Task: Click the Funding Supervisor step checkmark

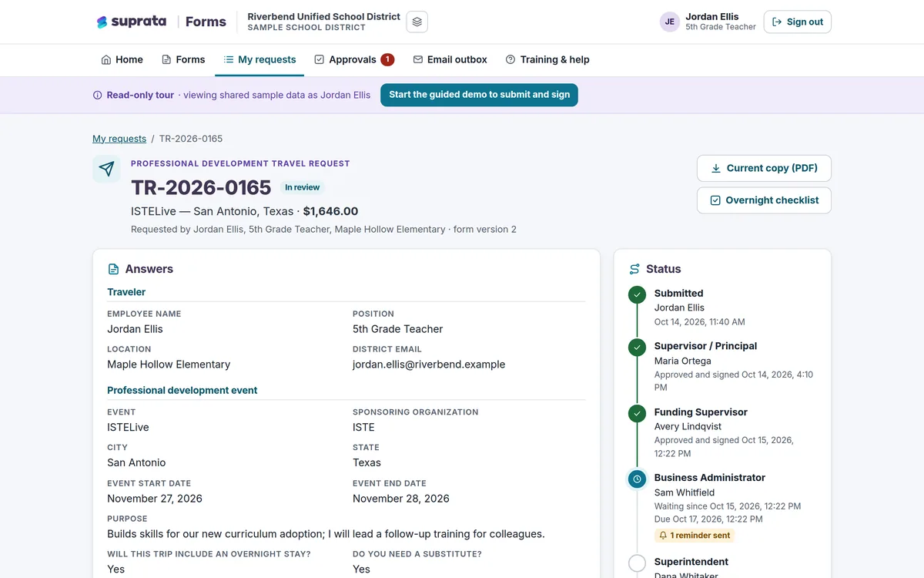Action: pos(637,414)
